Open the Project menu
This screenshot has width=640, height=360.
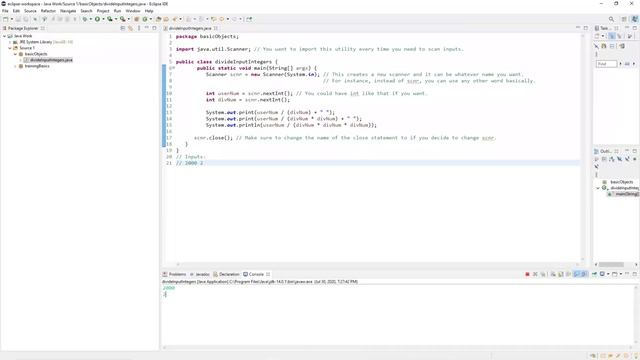103,11
